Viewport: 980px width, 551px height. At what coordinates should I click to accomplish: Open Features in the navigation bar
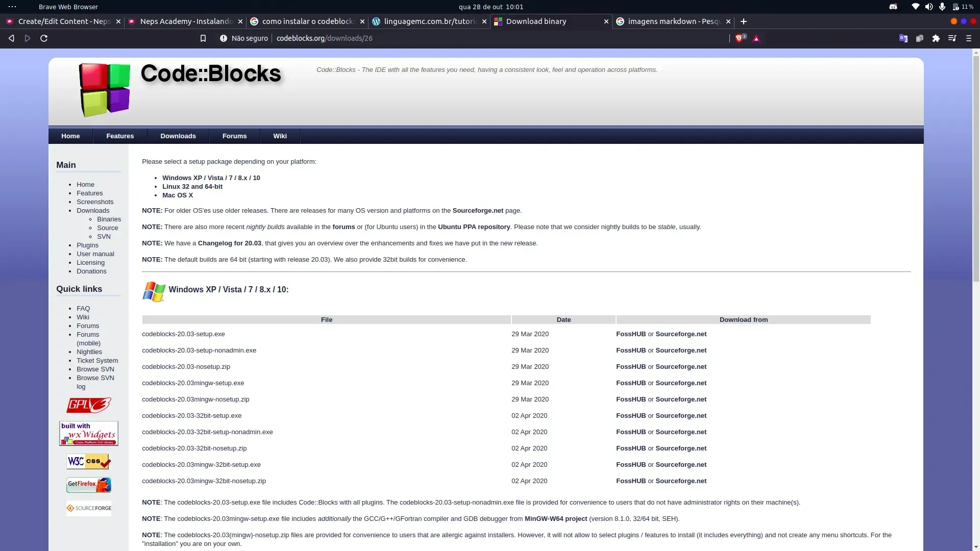(x=120, y=136)
